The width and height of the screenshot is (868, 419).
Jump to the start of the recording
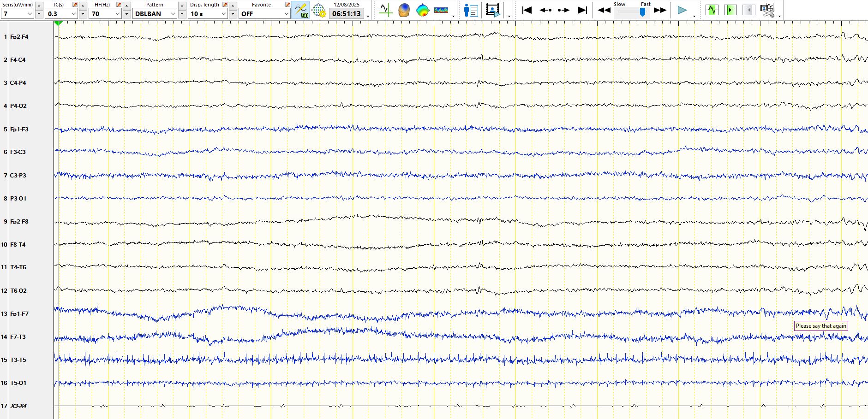point(527,10)
